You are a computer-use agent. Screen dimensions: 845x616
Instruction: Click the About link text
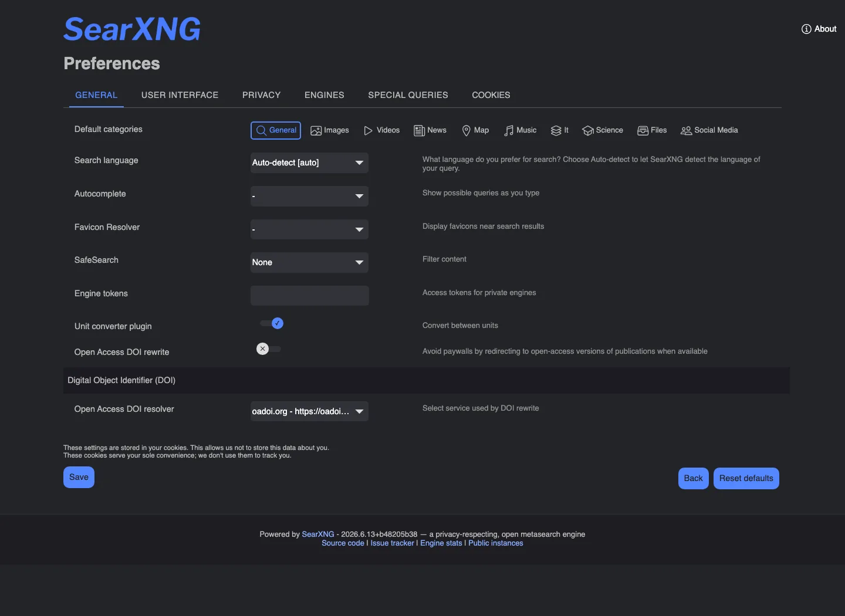tap(825, 29)
